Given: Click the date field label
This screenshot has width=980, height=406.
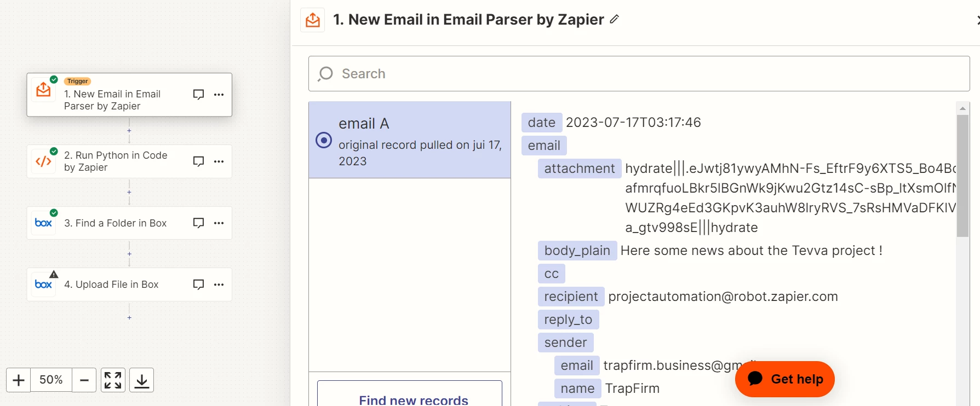Looking at the screenshot, I should coord(542,123).
